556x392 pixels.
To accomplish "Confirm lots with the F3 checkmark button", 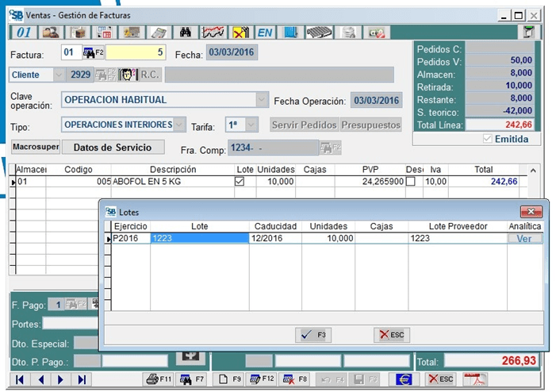I will click(313, 335).
